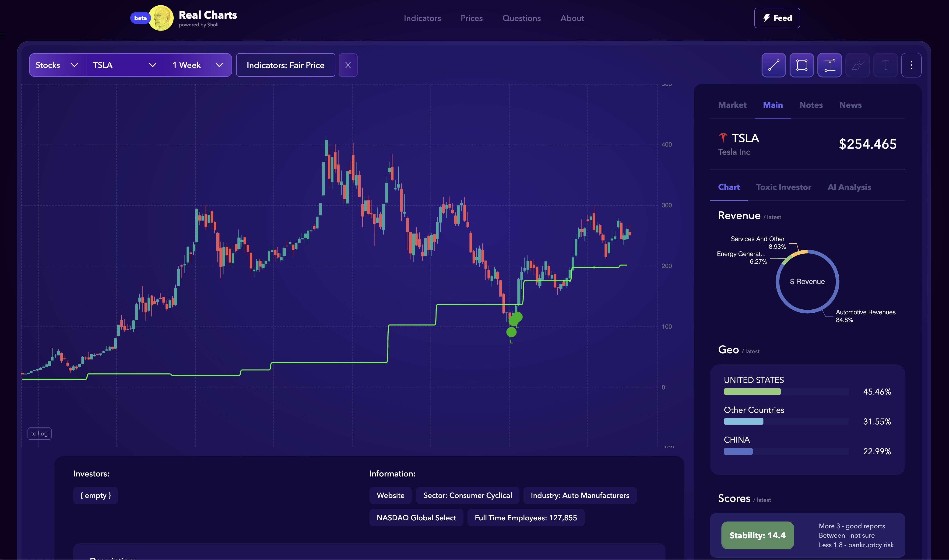Viewport: 949px width, 560px height.
Task: Select the vertical measure tool
Action: (x=829, y=65)
